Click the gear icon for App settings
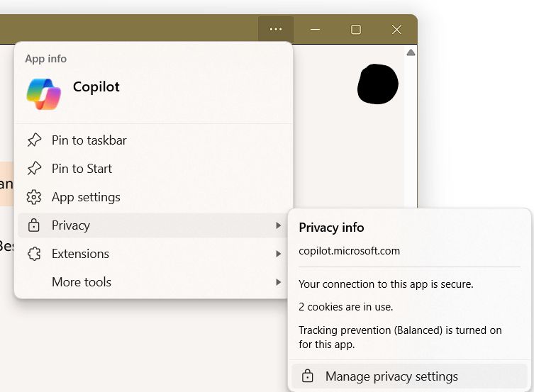Viewport: 534px width, 392px height. pos(34,197)
